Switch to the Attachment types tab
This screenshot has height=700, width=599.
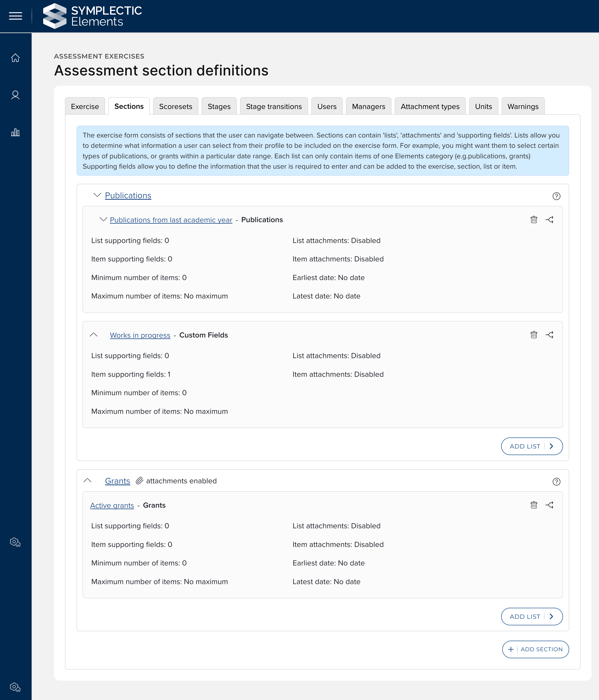430,106
